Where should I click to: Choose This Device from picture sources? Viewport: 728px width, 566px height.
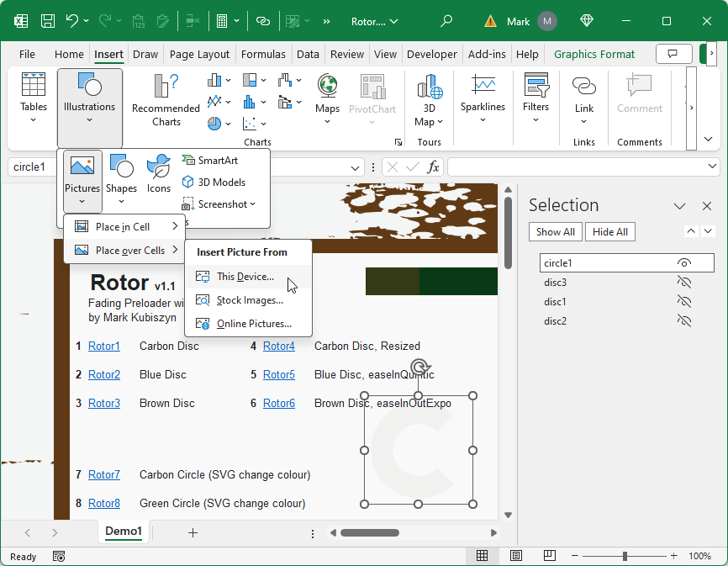[245, 277]
